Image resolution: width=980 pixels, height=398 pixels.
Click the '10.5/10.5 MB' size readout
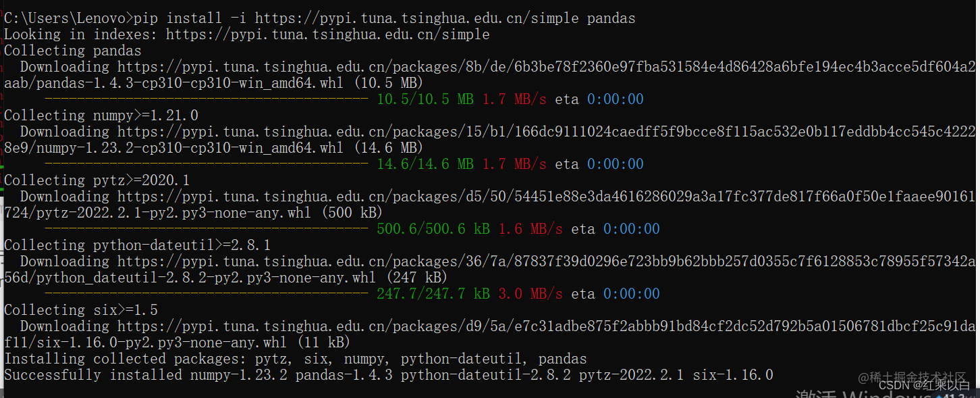pyautogui.click(x=425, y=99)
